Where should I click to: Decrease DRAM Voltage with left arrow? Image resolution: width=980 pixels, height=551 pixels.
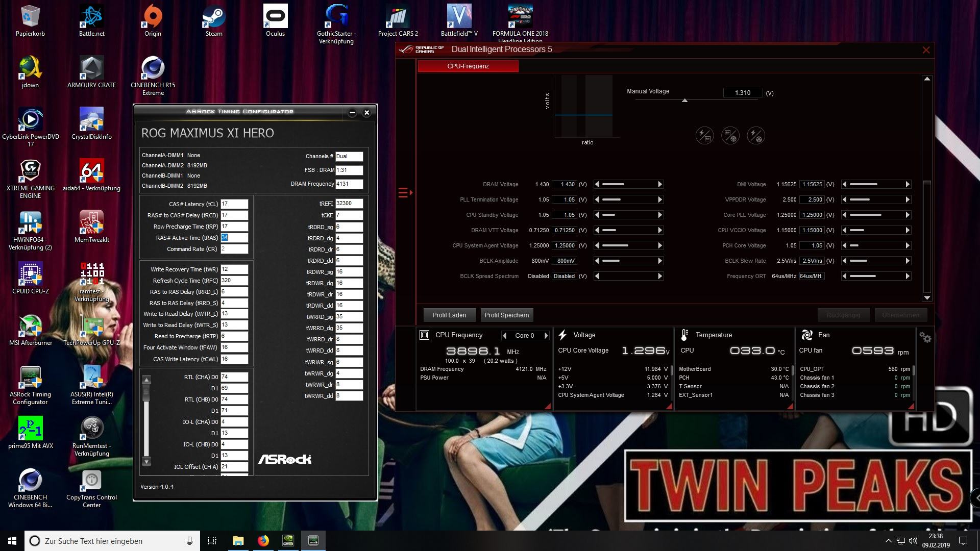tap(597, 184)
